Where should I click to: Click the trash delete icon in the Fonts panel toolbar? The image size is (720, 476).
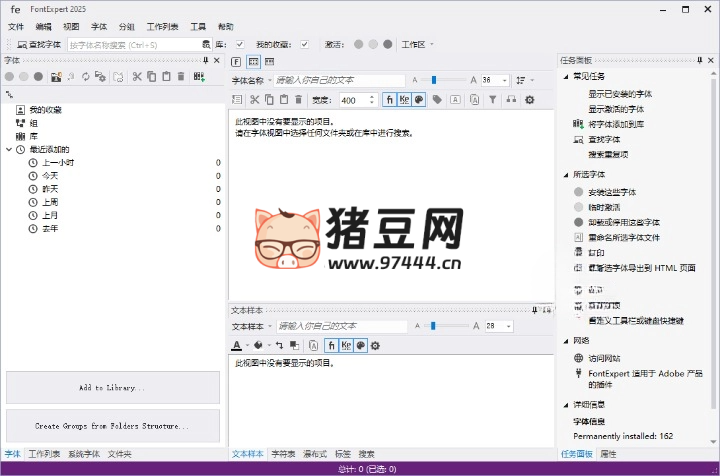click(181, 77)
